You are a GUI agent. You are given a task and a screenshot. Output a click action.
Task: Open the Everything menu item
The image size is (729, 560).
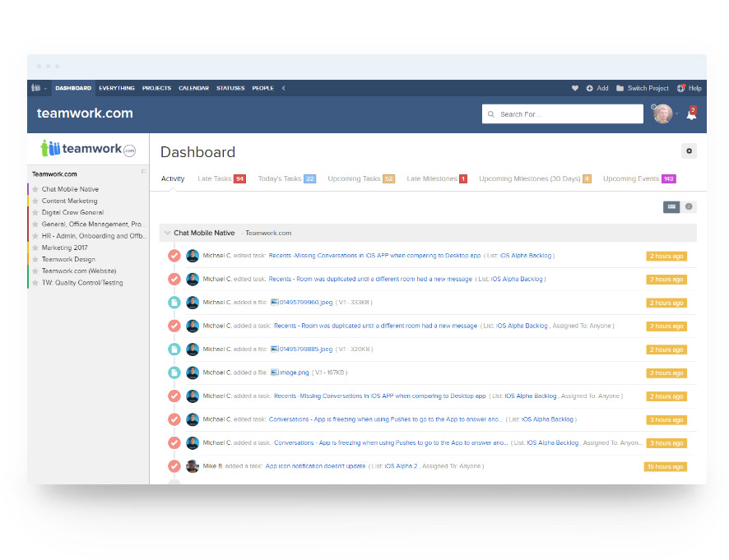pos(117,88)
